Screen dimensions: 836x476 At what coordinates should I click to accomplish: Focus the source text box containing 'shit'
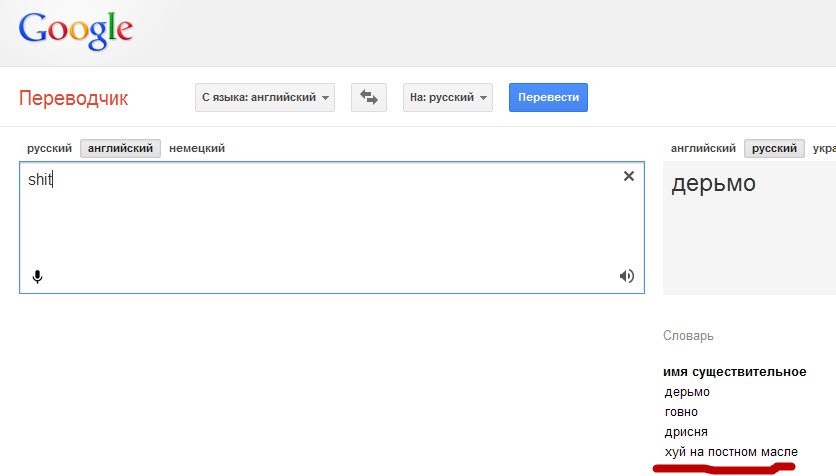coord(332,228)
